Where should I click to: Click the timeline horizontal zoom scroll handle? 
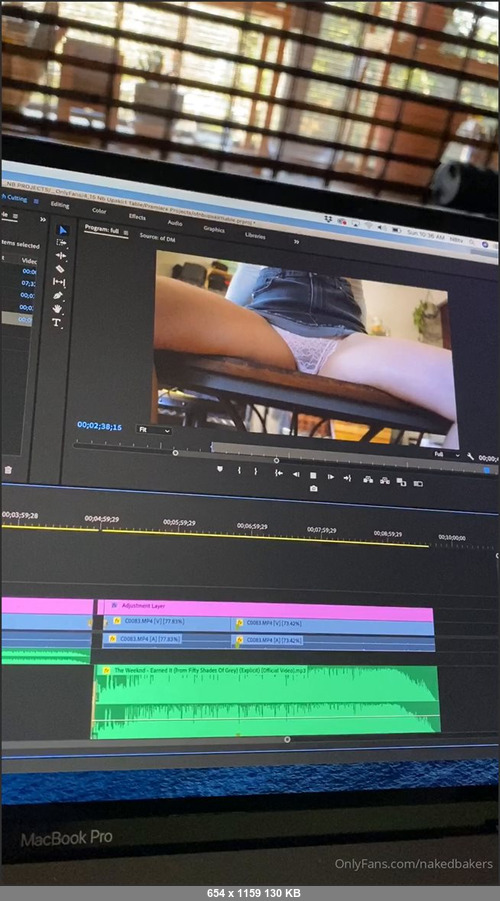click(287, 740)
